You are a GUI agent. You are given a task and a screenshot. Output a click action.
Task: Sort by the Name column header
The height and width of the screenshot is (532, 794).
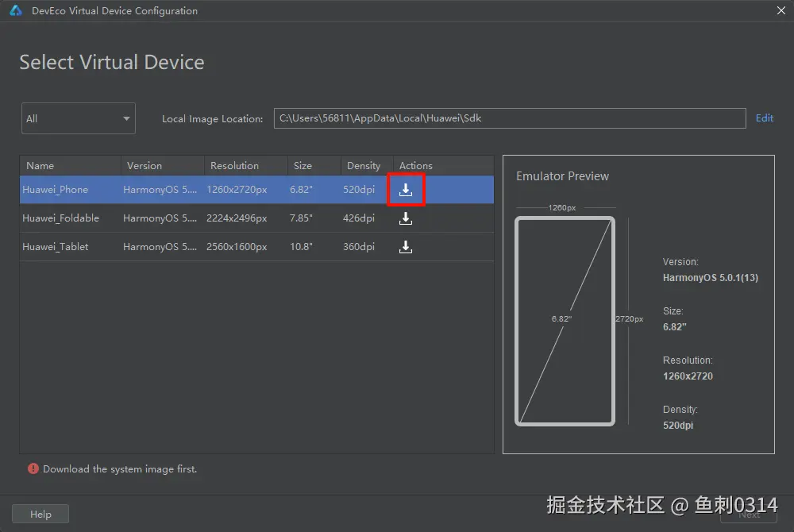tap(71, 165)
